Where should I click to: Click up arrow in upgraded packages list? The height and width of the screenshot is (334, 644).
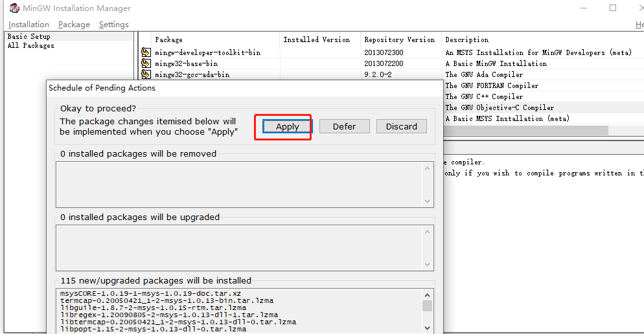pos(427,232)
